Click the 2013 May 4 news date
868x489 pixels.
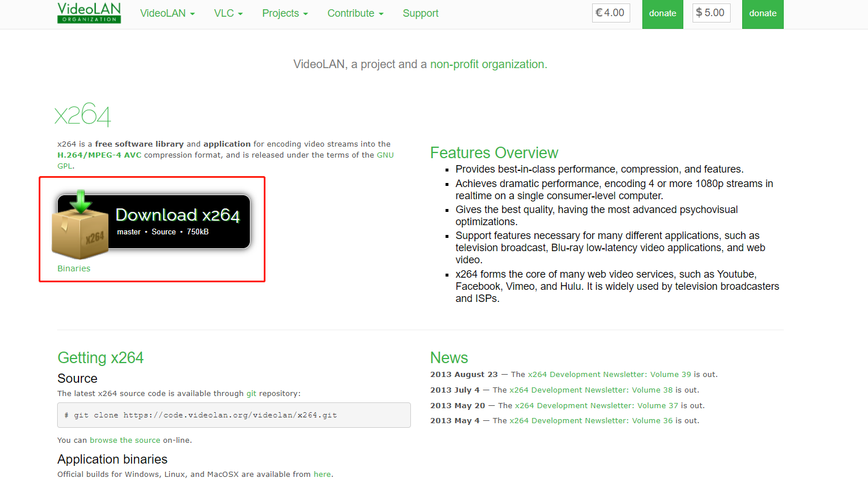[x=455, y=421]
